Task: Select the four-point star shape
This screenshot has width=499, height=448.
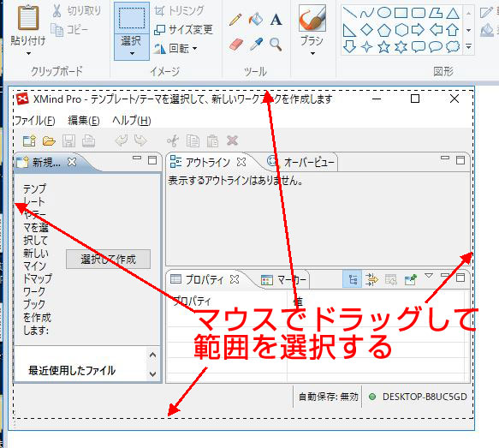Action: coord(366,47)
